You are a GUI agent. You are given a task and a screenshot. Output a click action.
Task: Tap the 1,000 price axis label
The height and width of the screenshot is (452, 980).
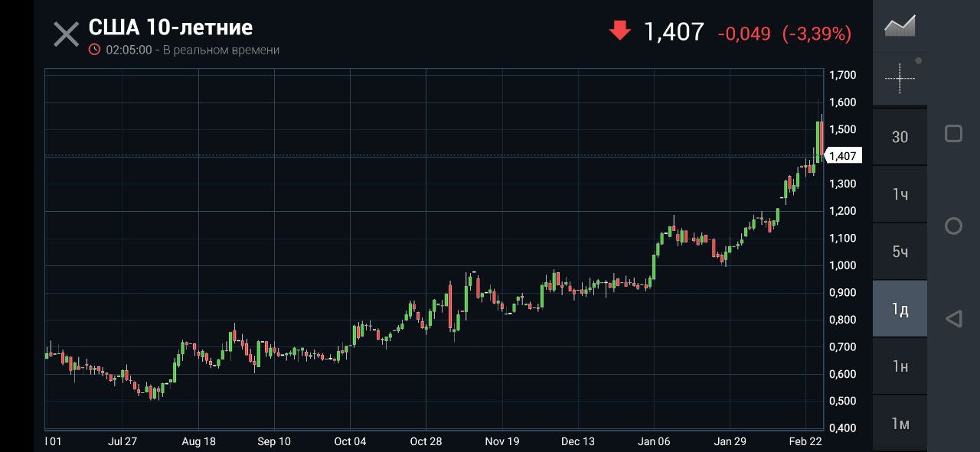tap(842, 265)
